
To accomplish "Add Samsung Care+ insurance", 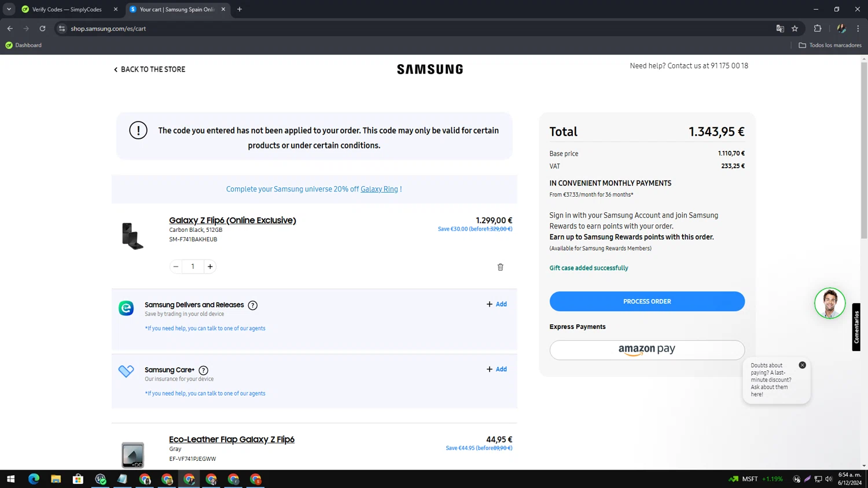I will (x=496, y=369).
